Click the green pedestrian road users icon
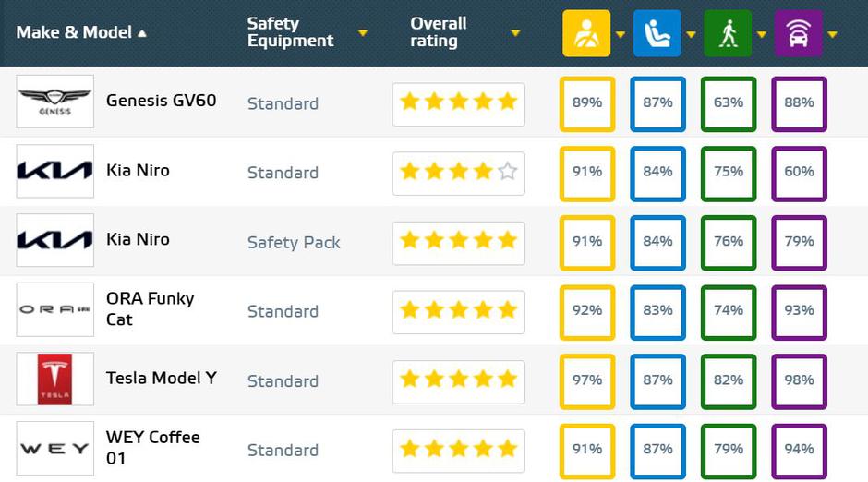 [728, 34]
